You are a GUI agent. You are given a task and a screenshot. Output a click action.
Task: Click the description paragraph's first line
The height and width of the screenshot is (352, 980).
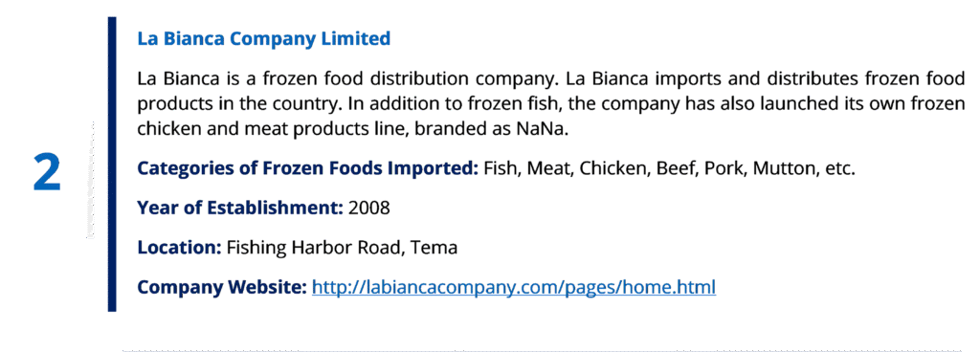(x=551, y=79)
